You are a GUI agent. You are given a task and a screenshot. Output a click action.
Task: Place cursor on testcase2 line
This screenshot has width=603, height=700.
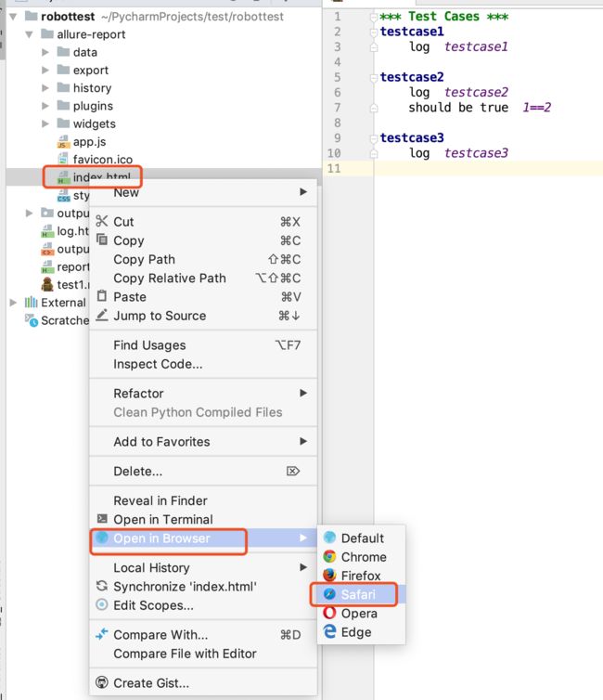coord(412,77)
